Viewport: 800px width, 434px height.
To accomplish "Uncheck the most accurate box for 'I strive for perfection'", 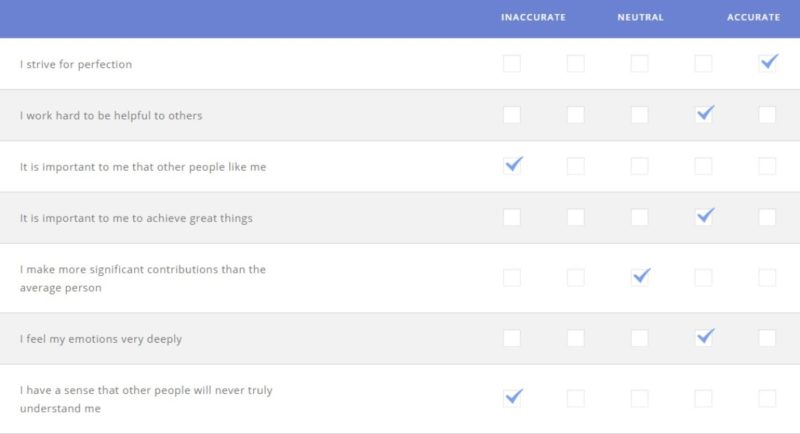I will [x=767, y=63].
